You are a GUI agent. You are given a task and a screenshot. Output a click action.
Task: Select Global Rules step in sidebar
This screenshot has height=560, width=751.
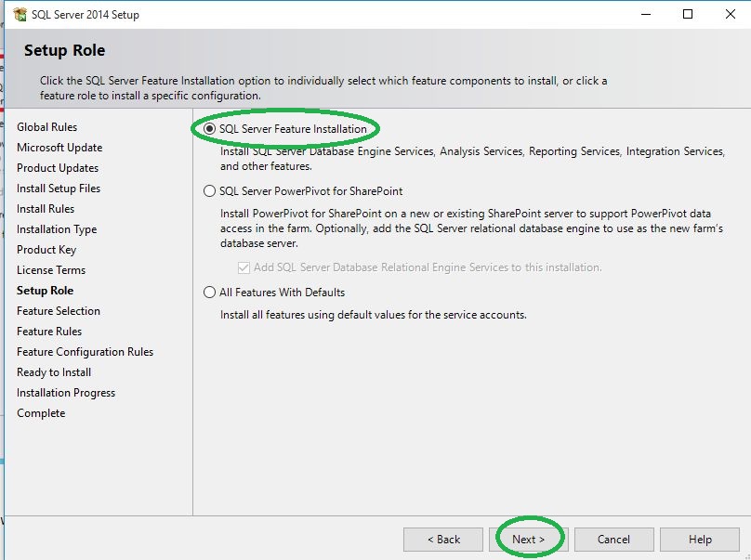point(46,127)
